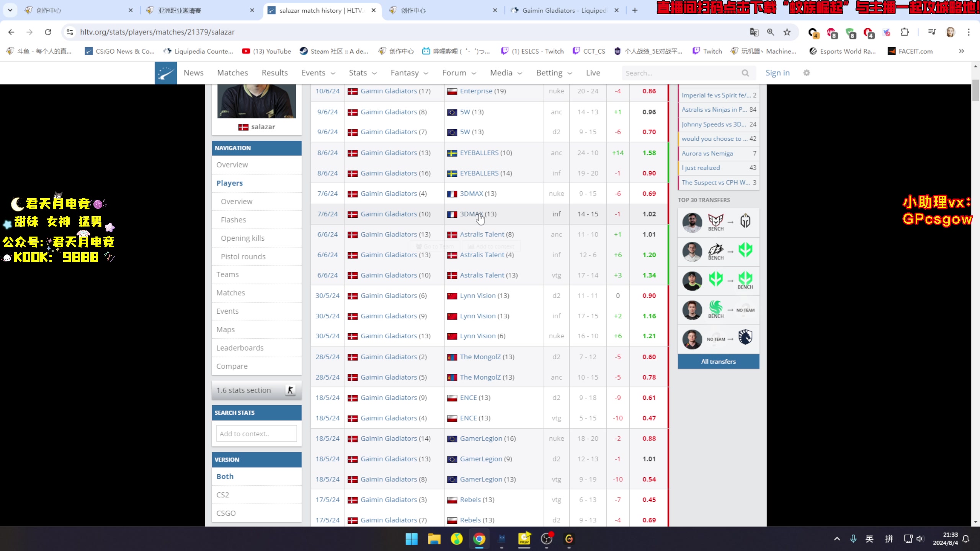Open the media control icon in toolbar
Image resolution: width=980 pixels, height=551 pixels.
(x=932, y=32)
